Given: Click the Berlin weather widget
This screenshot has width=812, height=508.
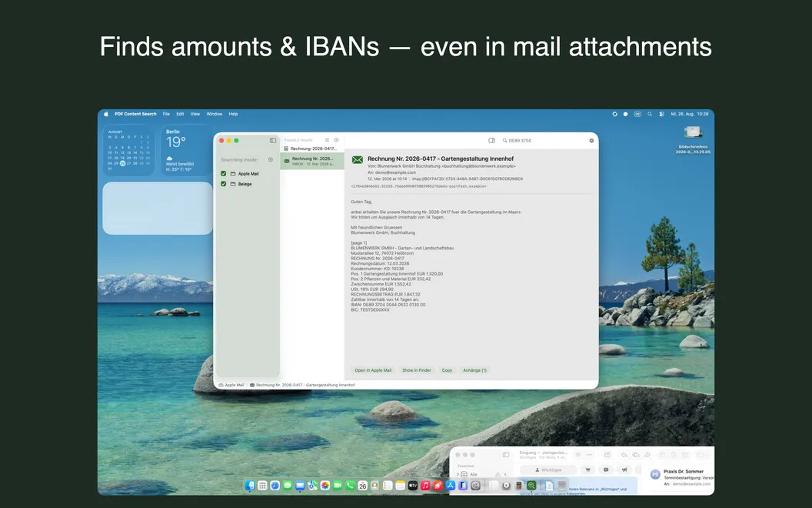Looking at the screenshot, I should 185,150.
